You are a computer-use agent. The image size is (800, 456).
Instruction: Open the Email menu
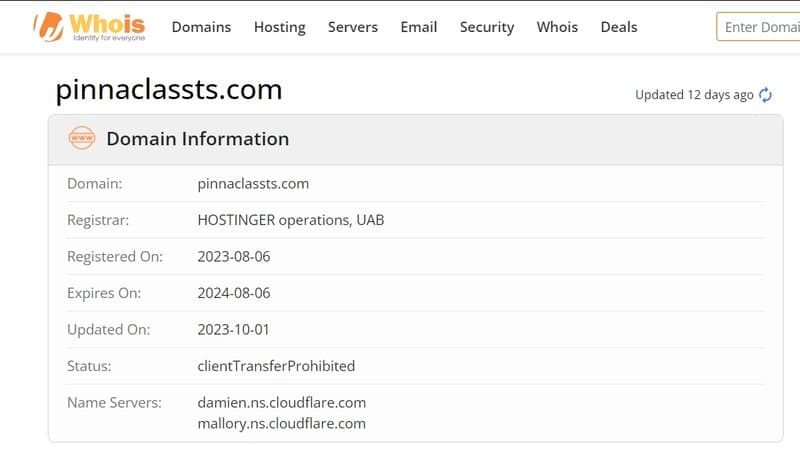point(418,27)
